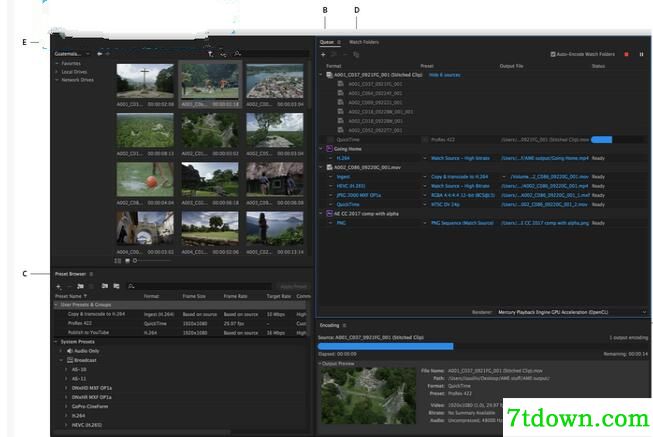Expand Local Drives in Media Browser
Screen dimensions: 653x437
(57, 72)
